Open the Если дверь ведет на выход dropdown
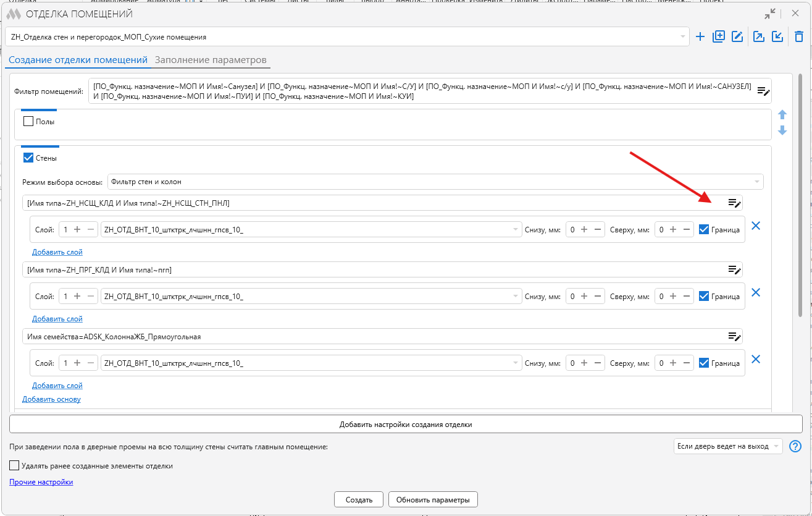 728,446
